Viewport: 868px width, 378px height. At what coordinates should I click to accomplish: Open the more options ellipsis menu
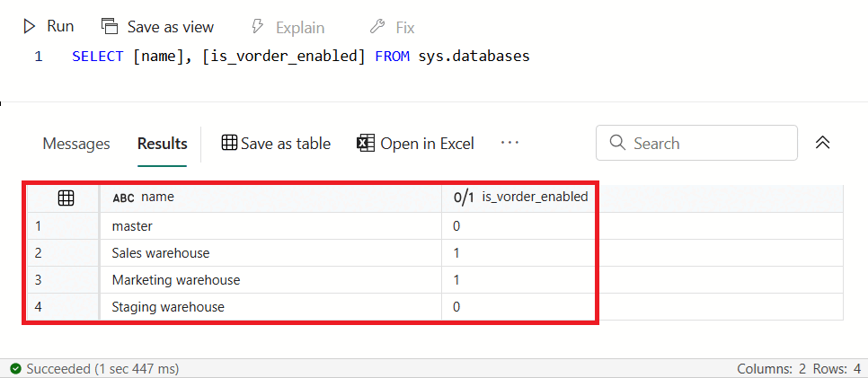[509, 143]
